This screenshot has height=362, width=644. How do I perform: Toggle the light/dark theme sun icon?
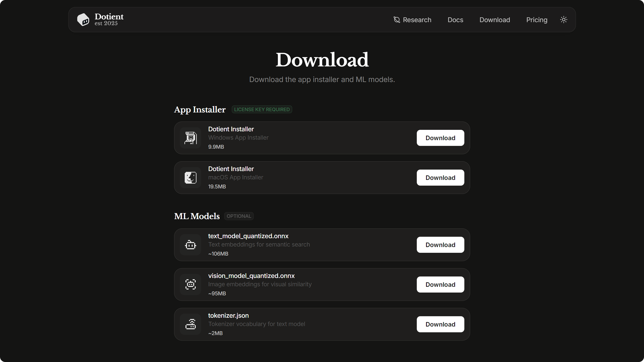tap(563, 20)
